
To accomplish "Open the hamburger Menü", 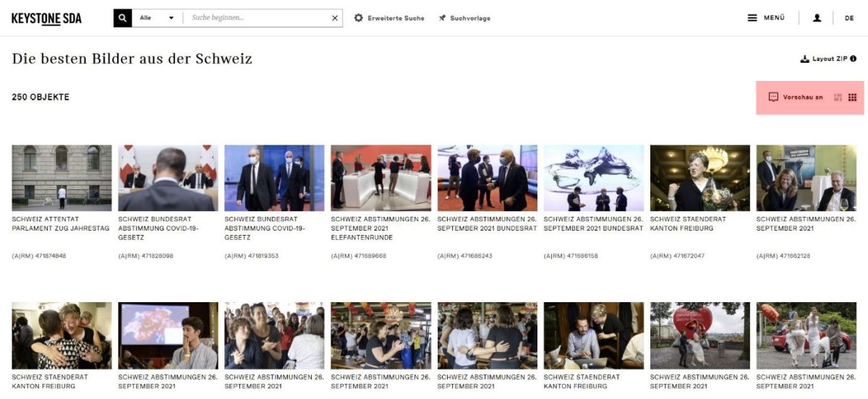I will tap(765, 18).
